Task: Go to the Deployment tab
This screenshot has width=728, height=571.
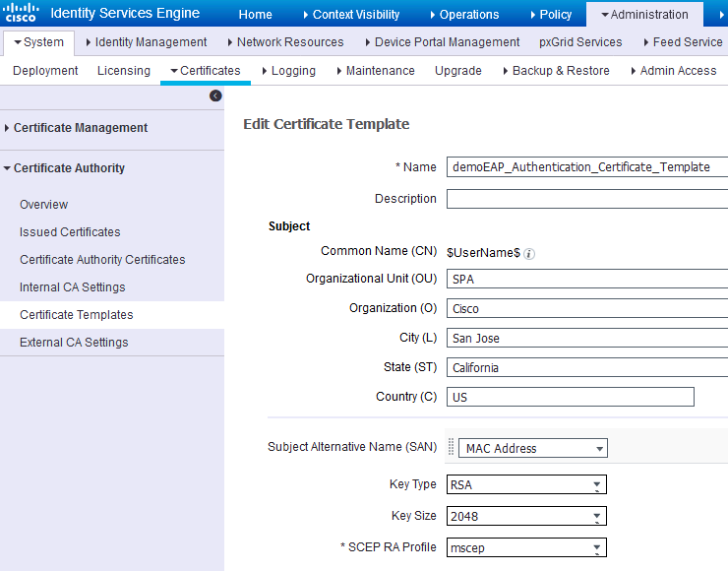Action: coord(45,71)
